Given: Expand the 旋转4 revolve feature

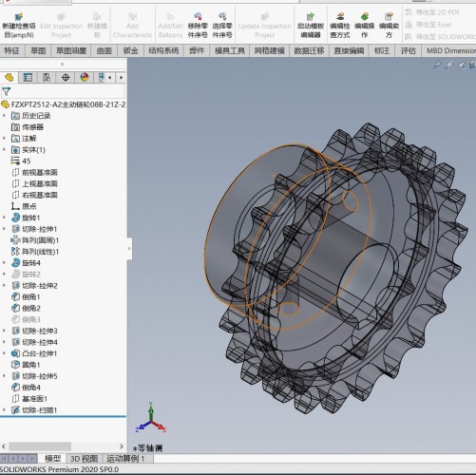Looking at the screenshot, I should [x=4, y=263].
